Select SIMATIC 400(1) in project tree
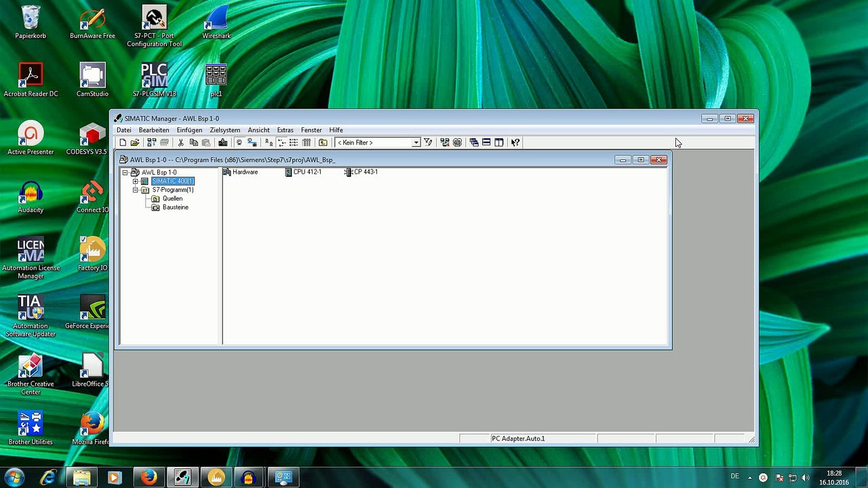The height and width of the screenshot is (488, 868). click(173, 182)
